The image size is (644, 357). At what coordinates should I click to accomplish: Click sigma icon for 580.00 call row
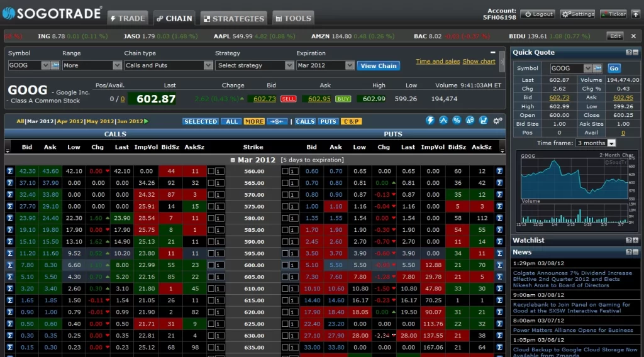[10, 218]
